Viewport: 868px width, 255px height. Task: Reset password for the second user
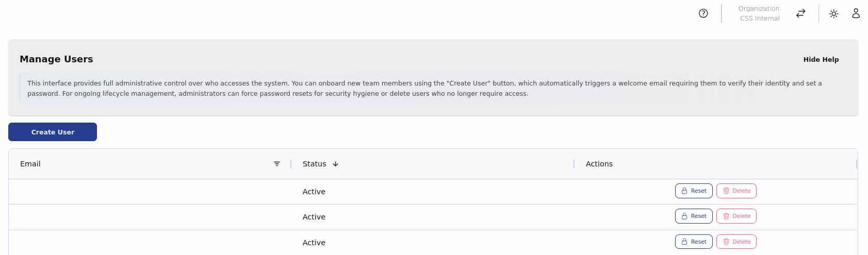694,216
